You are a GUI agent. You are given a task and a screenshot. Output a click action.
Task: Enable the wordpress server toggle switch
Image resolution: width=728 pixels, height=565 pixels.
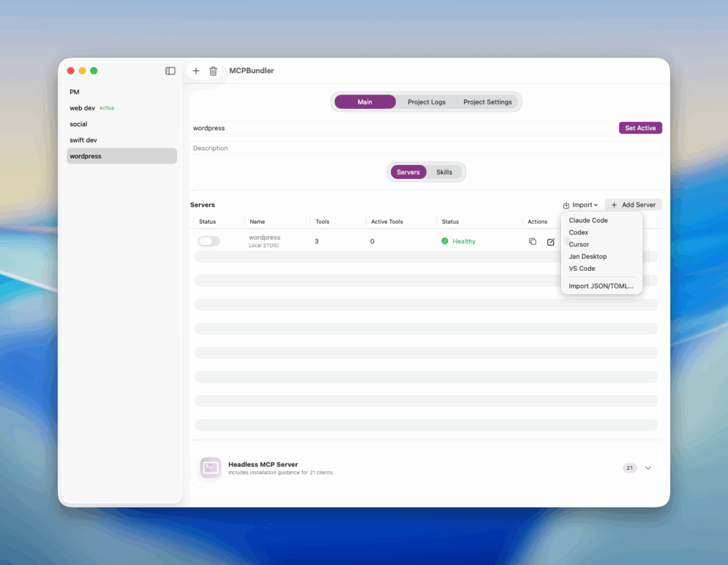click(209, 242)
